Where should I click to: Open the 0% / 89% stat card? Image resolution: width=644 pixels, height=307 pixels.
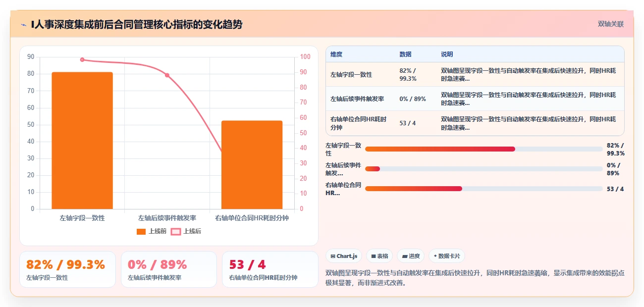point(169,269)
